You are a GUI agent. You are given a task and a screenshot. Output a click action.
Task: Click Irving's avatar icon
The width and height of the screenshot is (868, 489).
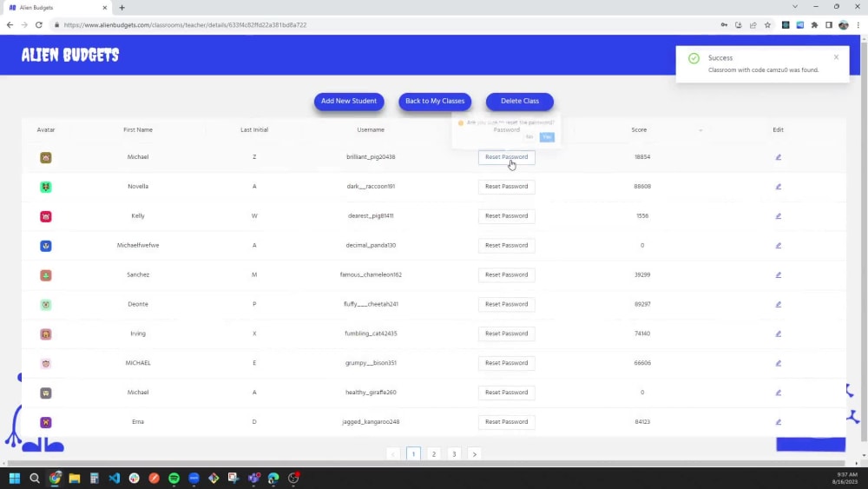pyautogui.click(x=46, y=334)
